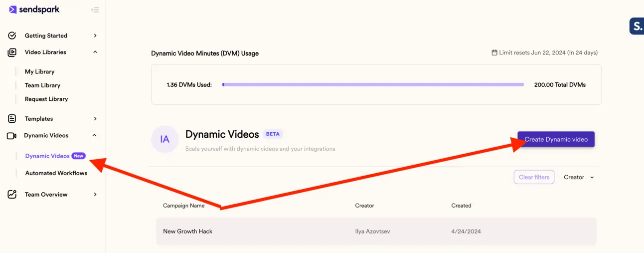Click the BETA badge
This screenshot has width=644, height=253.
(273, 134)
